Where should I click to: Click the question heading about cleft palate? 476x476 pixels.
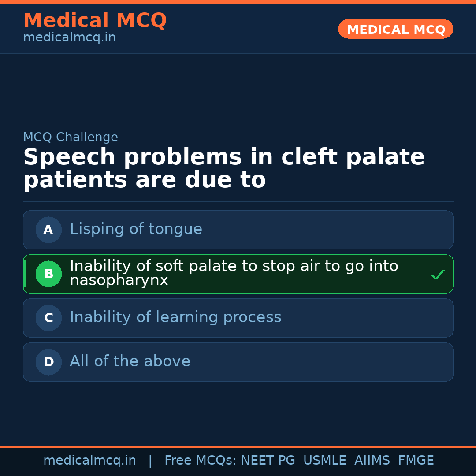(224, 169)
